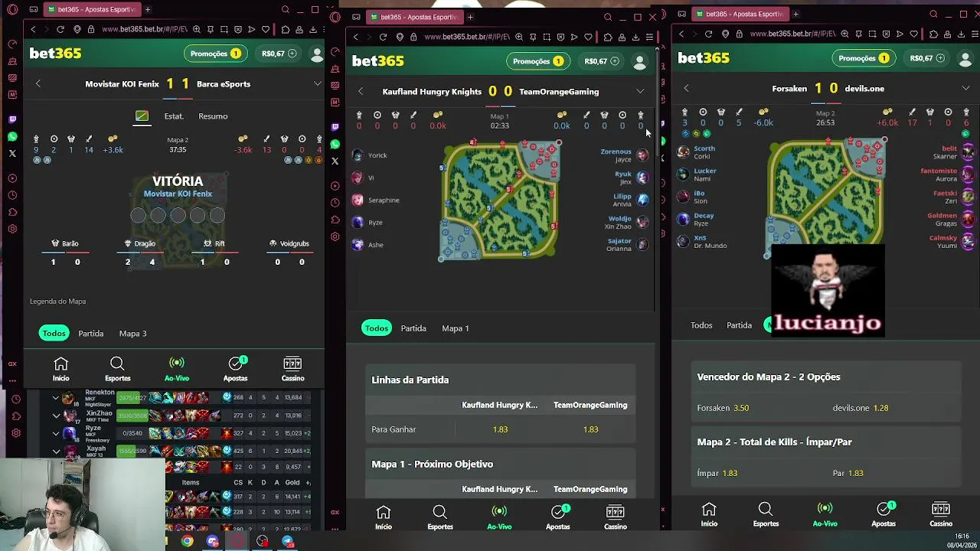
Task: Reload the page in the right browser window
Action: click(708, 34)
